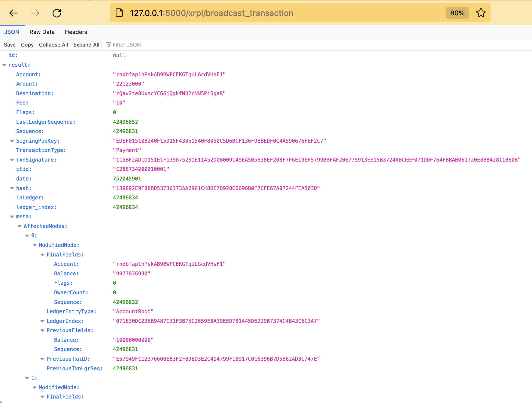532x403 pixels.
Task: Toggle the SigningPubKey row arrow
Action: [12, 141]
